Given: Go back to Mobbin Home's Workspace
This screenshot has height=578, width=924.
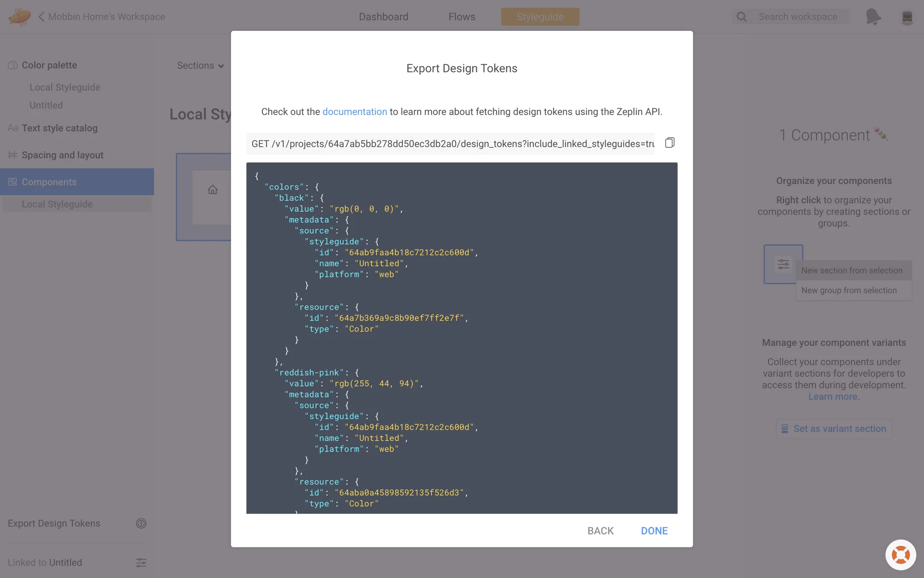Looking at the screenshot, I should (x=102, y=17).
